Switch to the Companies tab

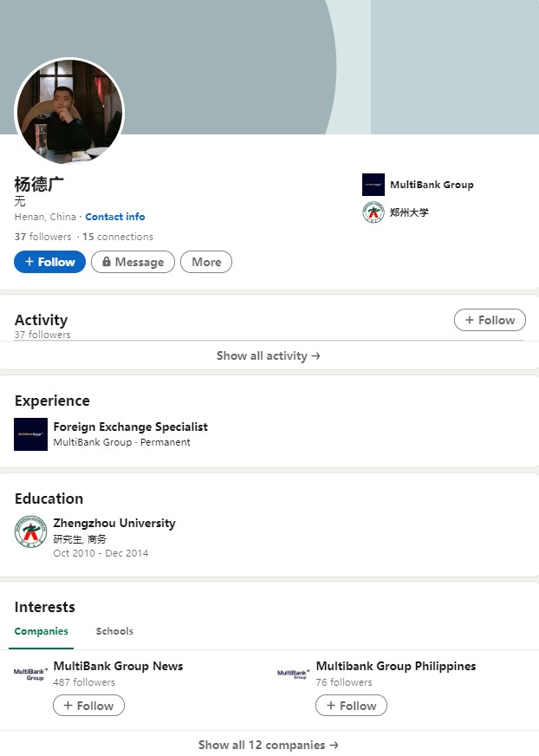pyautogui.click(x=42, y=631)
